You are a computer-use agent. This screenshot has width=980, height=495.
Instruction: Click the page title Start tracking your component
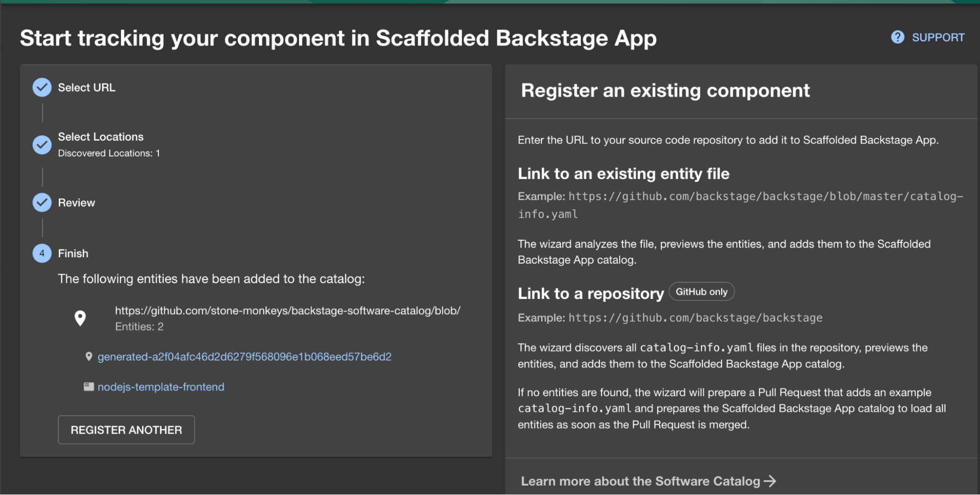point(338,38)
